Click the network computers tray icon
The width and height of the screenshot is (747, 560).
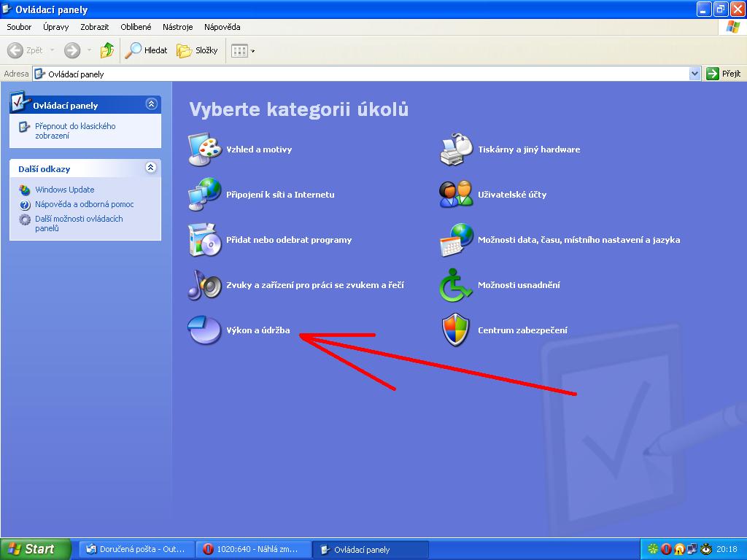[692, 549]
